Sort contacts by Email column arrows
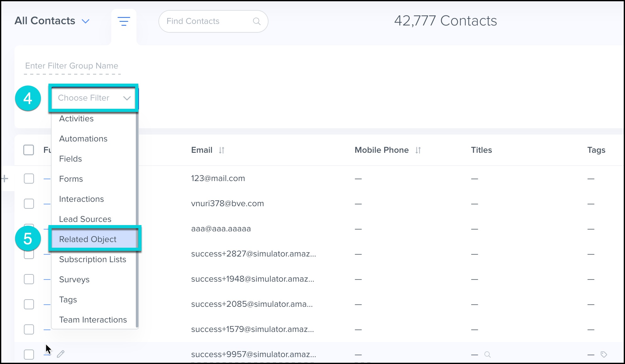This screenshot has width=625, height=364. coord(222,150)
